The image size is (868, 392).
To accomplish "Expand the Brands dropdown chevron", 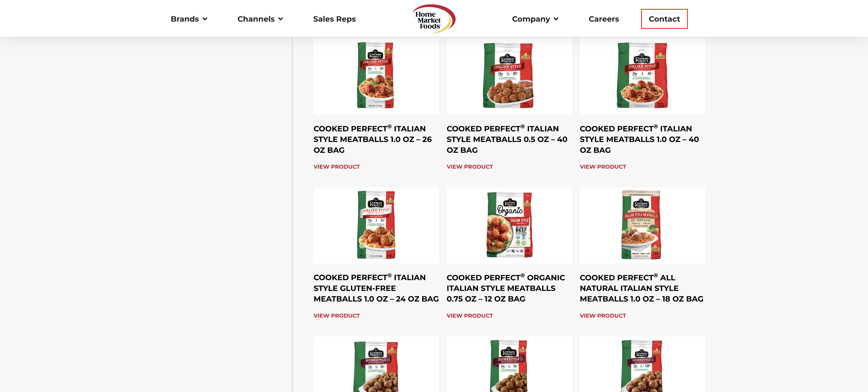I will point(205,19).
